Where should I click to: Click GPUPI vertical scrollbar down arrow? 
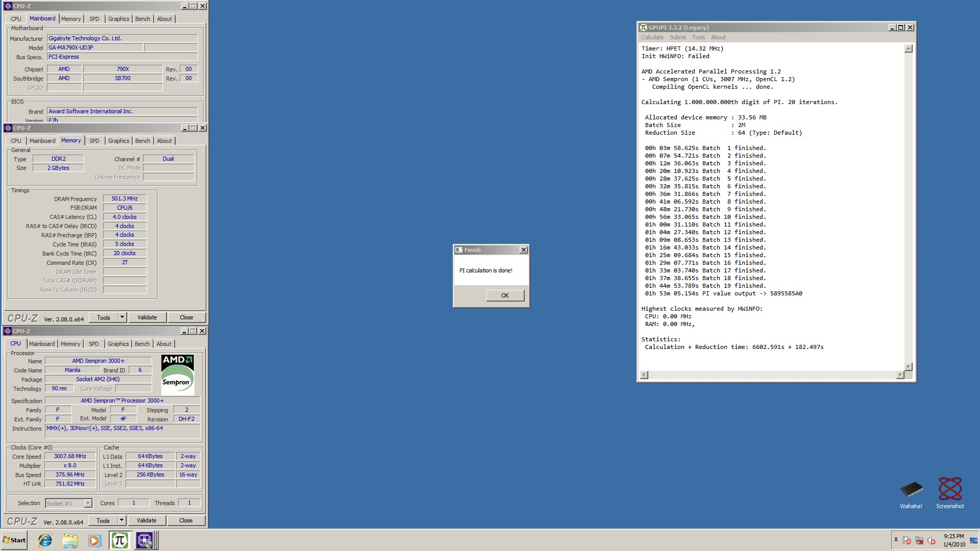pos(908,366)
